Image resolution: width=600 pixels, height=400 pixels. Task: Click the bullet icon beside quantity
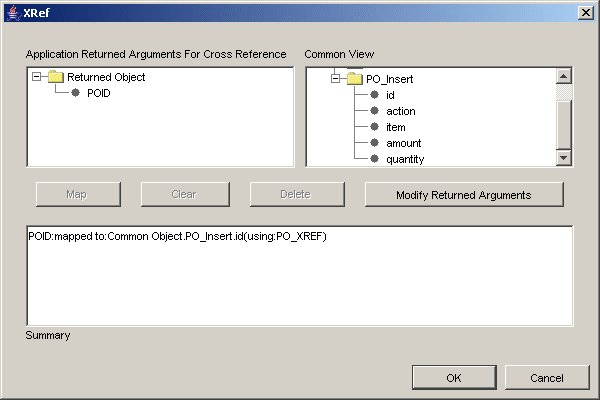click(374, 158)
